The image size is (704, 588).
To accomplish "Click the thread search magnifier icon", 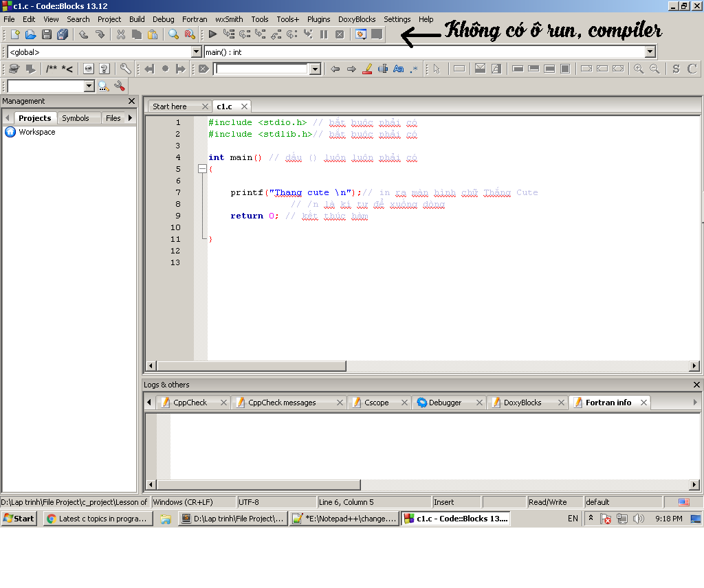I will coord(104,86).
